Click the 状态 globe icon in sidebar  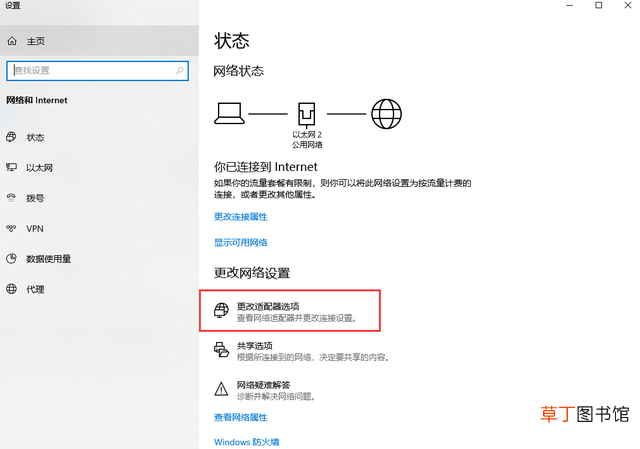tap(11, 137)
